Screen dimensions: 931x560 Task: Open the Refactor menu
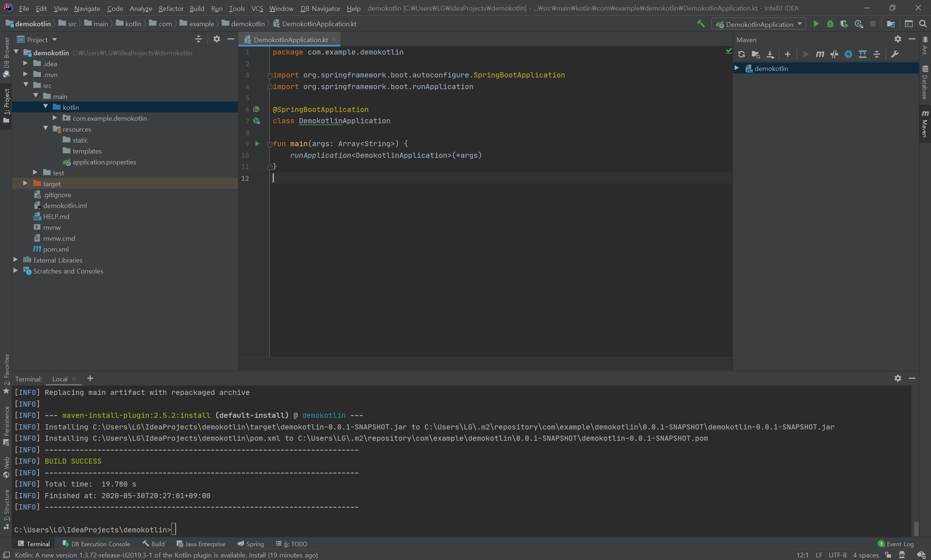(171, 8)
